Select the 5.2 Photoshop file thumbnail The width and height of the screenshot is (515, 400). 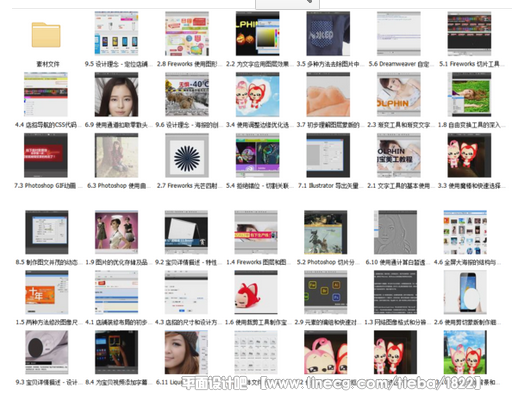pos(326,232)
